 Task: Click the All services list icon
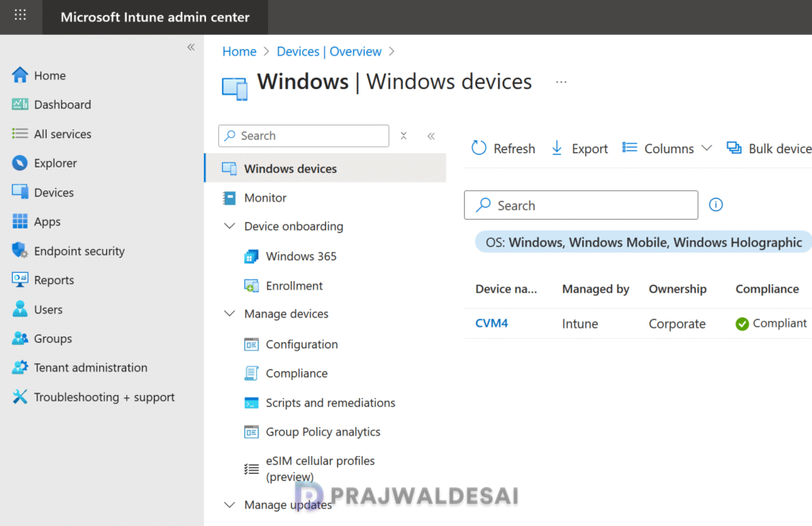[x=20, y=134]
